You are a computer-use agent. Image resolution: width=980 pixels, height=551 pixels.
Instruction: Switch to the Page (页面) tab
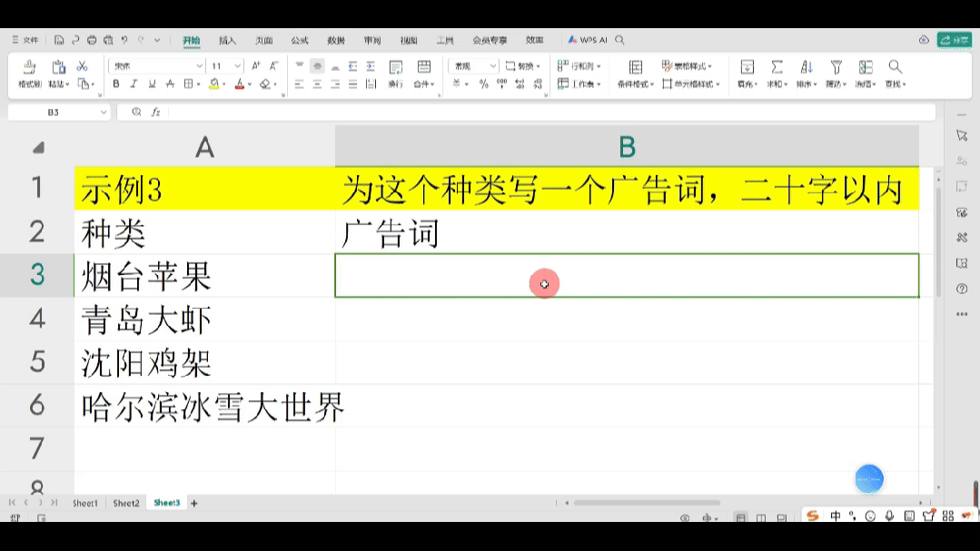[x=263, y=40]
